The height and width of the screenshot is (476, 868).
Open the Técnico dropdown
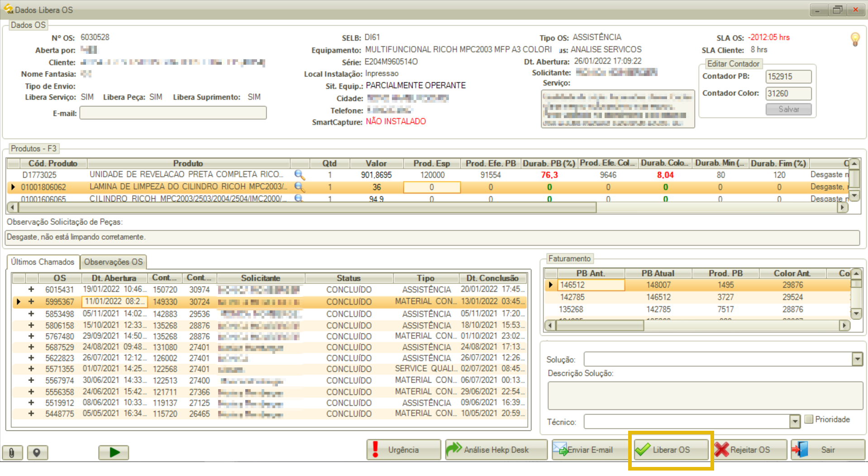[x=795, y=422]
